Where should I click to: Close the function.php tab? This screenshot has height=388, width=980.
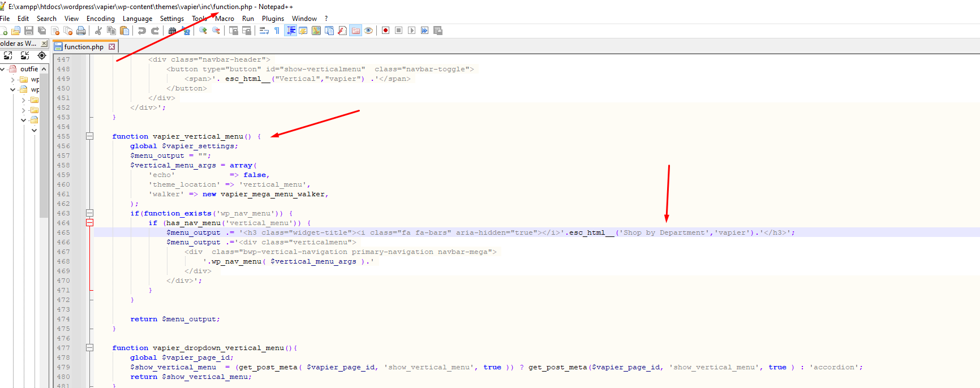pos(111,47)
